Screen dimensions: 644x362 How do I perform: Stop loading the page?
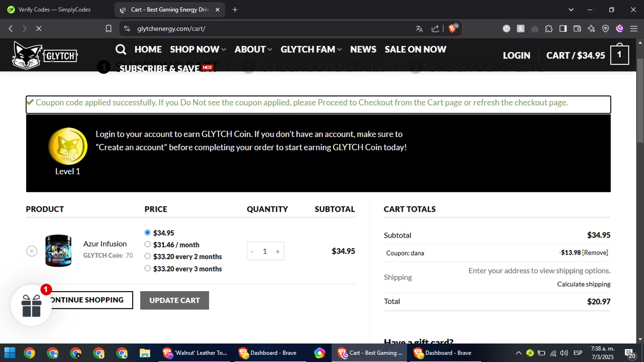coord(39,29)
